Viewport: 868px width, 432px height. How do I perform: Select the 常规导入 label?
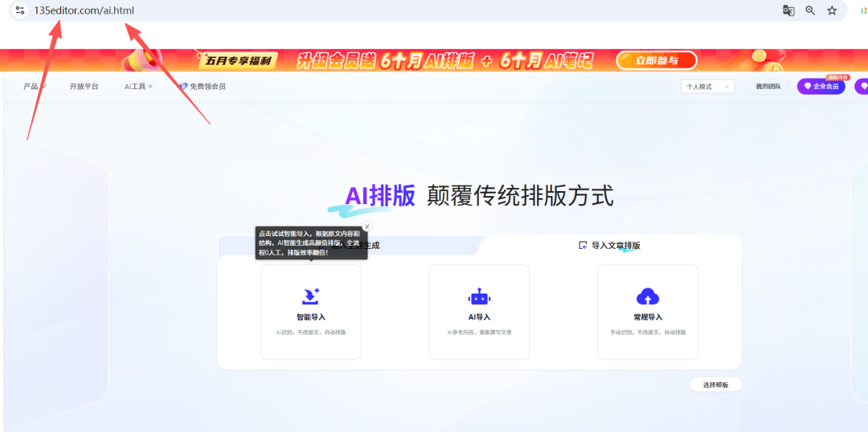click(648, 317)
